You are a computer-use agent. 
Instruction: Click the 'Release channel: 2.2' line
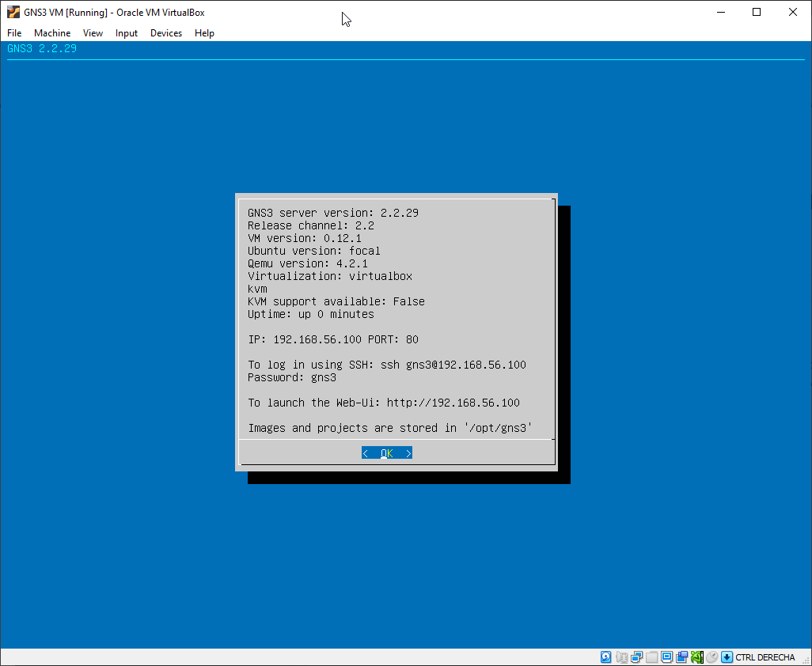311,225
